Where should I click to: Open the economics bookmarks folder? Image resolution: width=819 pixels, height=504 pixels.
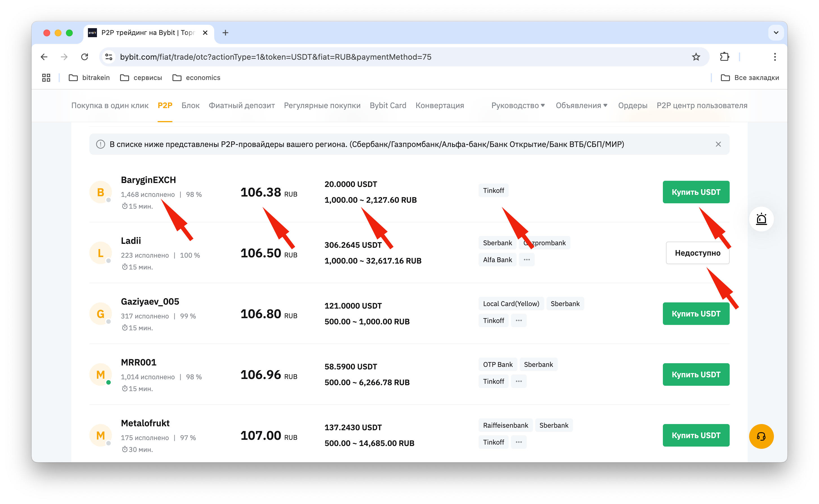point(196,78)
